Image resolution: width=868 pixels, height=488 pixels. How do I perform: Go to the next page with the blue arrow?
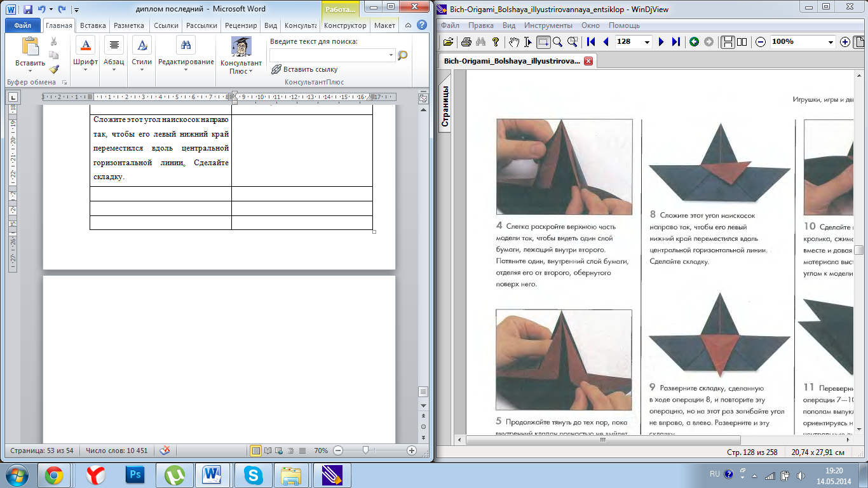pos(661,42)
